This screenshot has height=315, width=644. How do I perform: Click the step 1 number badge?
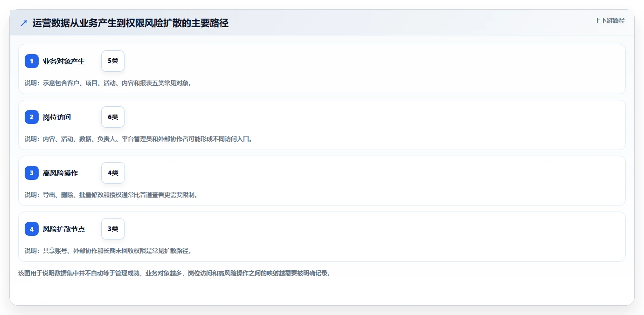point(32,61)
